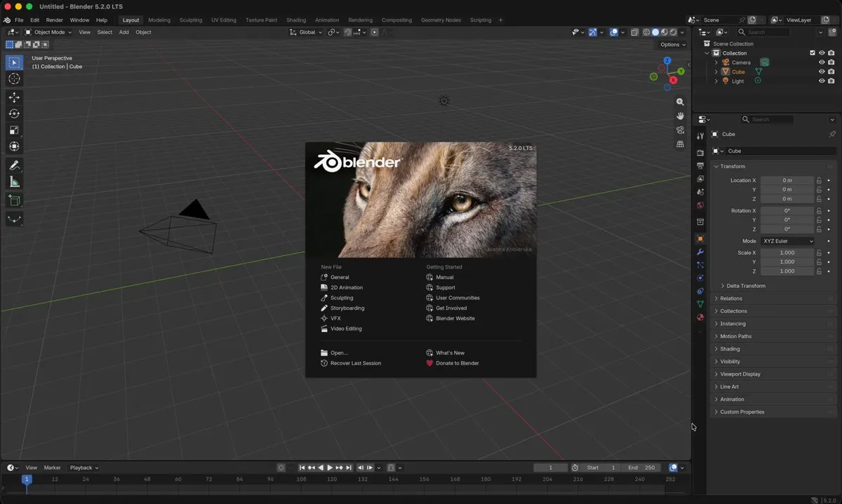Click the Scale X value field
Image resolution: width=842 pixels, height=504 pixels.
tap(787, 253)
